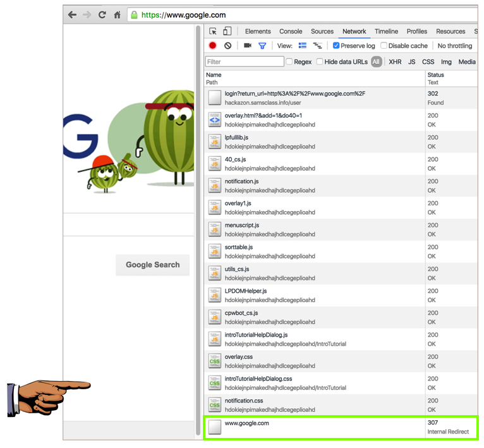The height and width of the screenshot is (448, 484).
Task: Select introTutorialHelpDialog.js request name
Action: tap(256, 335)
